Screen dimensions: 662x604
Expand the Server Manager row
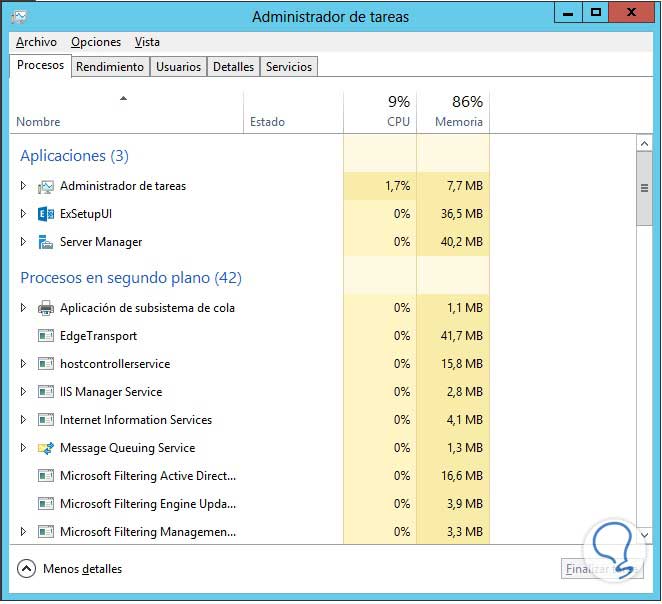tap(23, 241)
